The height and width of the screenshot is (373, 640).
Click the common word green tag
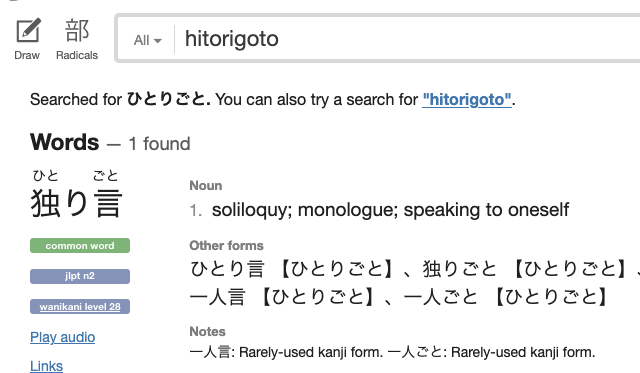click(x=80, y=246)
